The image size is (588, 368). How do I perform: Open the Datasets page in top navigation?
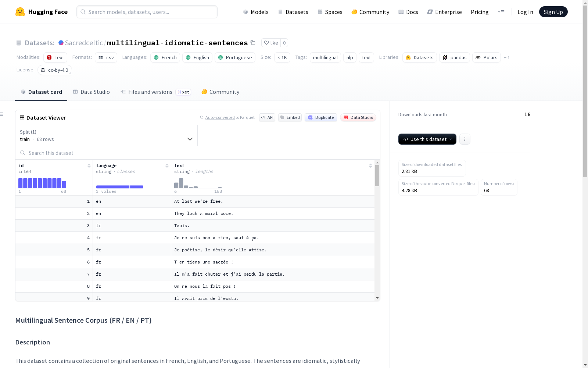tap(293, 12)
